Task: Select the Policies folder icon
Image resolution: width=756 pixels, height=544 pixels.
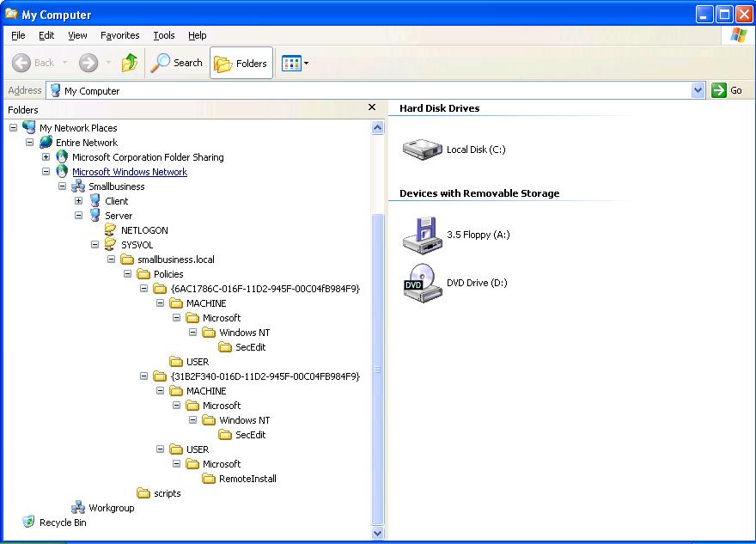Action: 143,274
